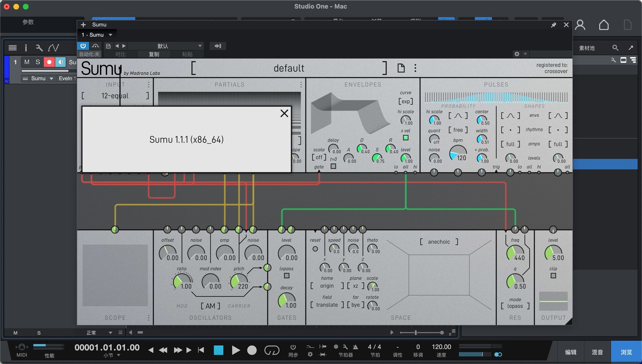
Task: Adjust the res freq 440 knob
Action: [515, 253]
